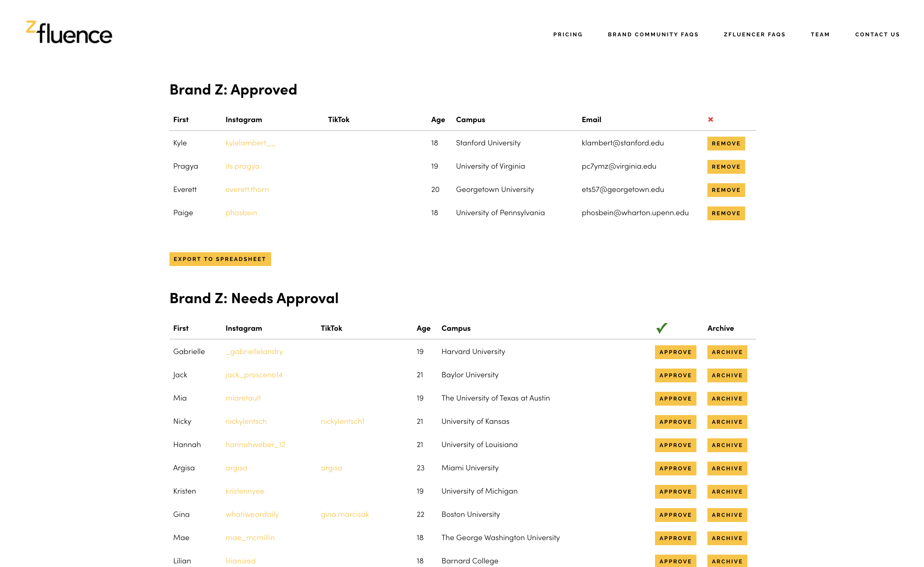The width and height of the screenshot is (924, 567).
Task: Open argisa TikTok link
Action: click(x=331, y=468)
